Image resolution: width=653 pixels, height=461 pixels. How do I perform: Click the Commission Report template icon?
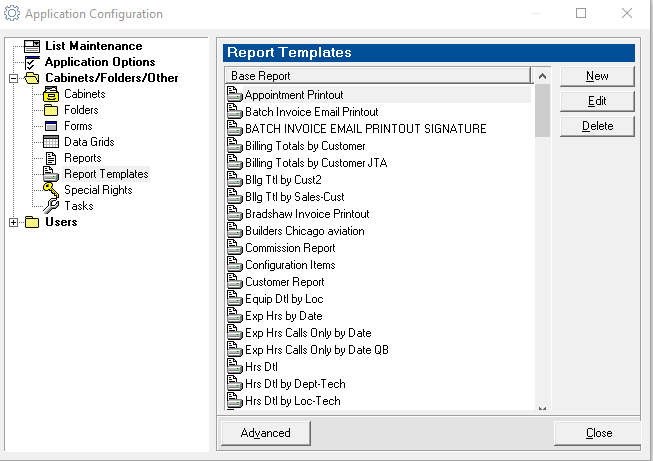pos(234,248)
